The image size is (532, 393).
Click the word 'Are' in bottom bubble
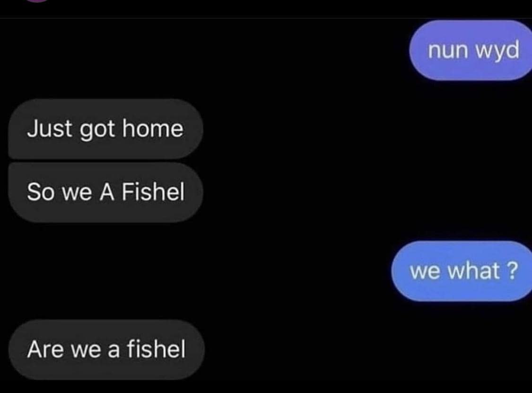coord(45,349)
